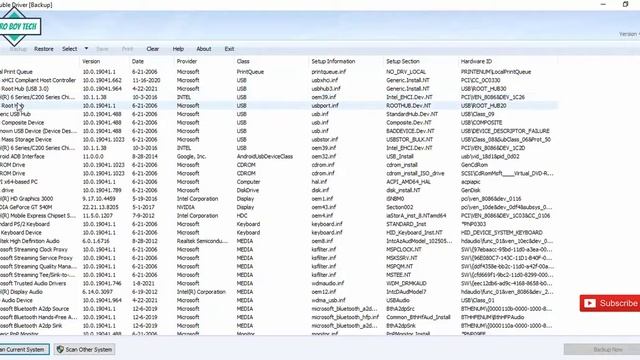The image size is (640, 360).
Task: Click the wdma_usb.inf cell
Action: (x=328, y=300)
